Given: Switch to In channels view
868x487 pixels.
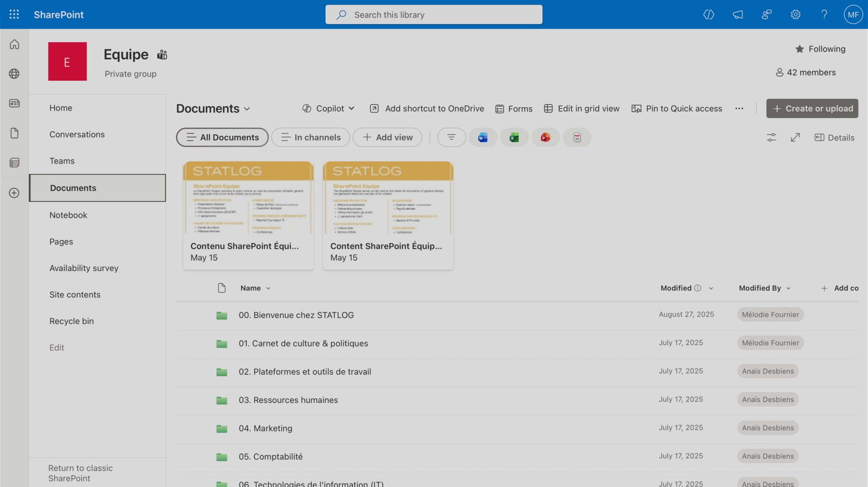Looking at the screenshot, I should coord(311,137).
